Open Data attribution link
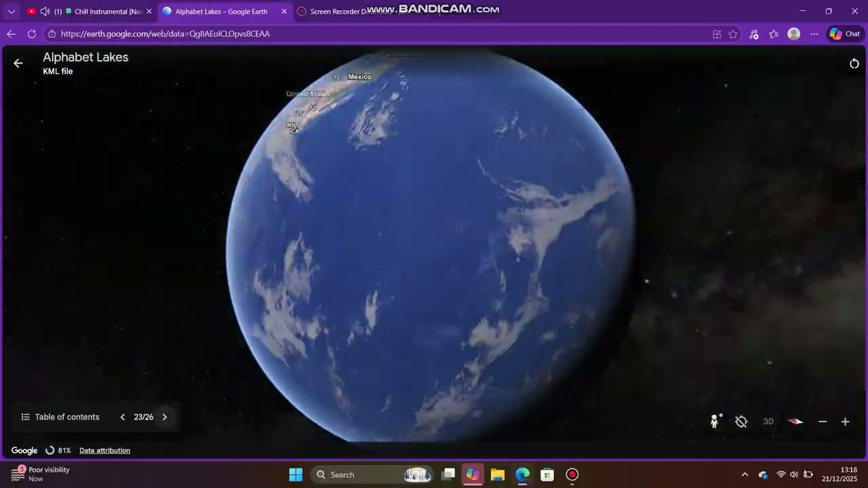 click(x=104, y=450)
